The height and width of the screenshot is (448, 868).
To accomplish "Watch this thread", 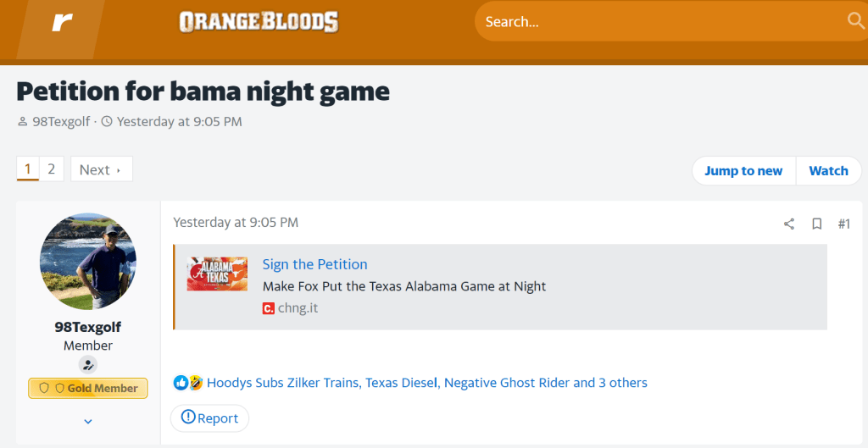I will click(x=828, y=171).
